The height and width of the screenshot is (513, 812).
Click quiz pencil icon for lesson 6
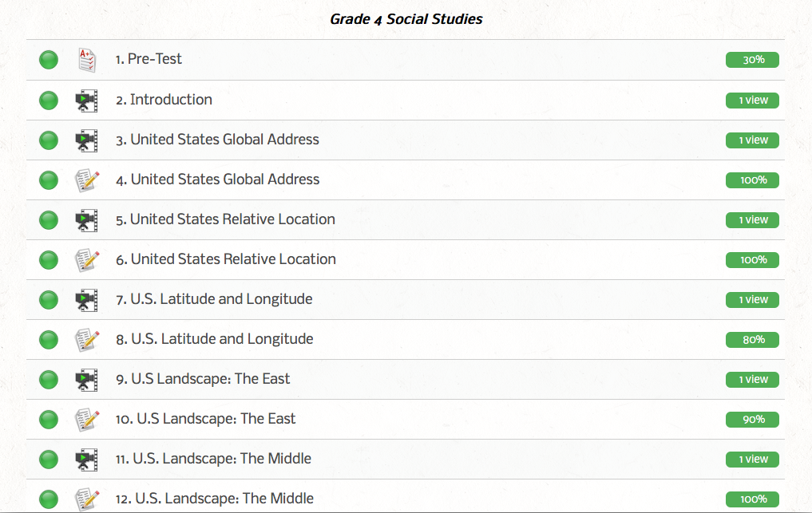(86, 260)
